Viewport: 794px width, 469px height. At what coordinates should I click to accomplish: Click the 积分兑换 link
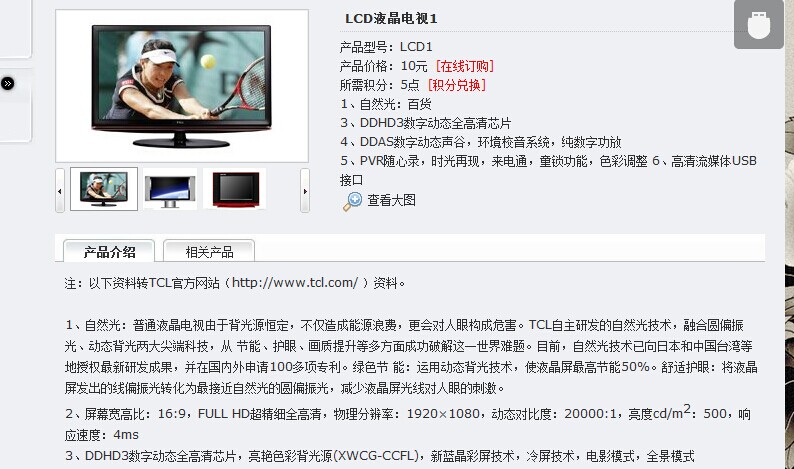(x=456, y=85)
